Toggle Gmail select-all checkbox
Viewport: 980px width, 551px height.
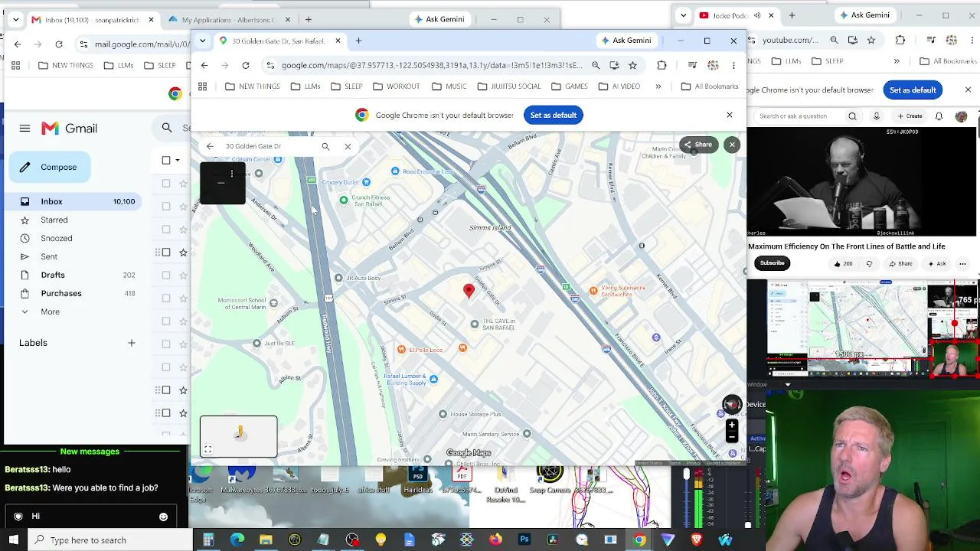pyautogui.click(x=166, y=160)
